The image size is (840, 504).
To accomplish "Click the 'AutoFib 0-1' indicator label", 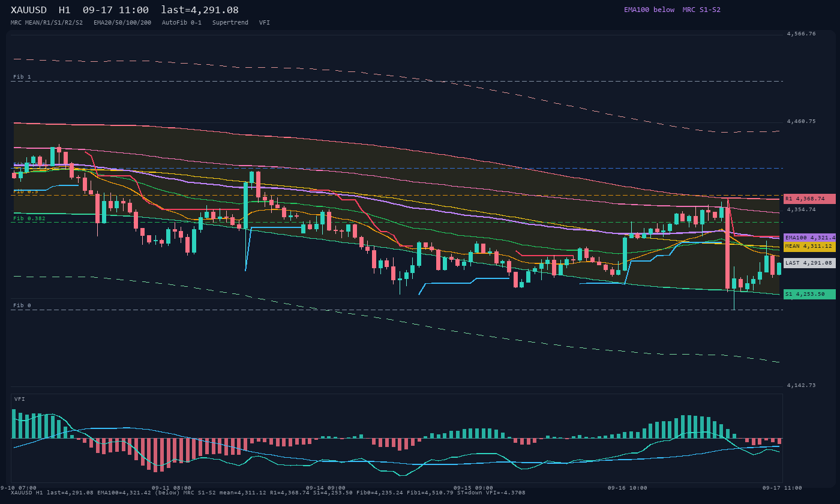I will 182,23.
